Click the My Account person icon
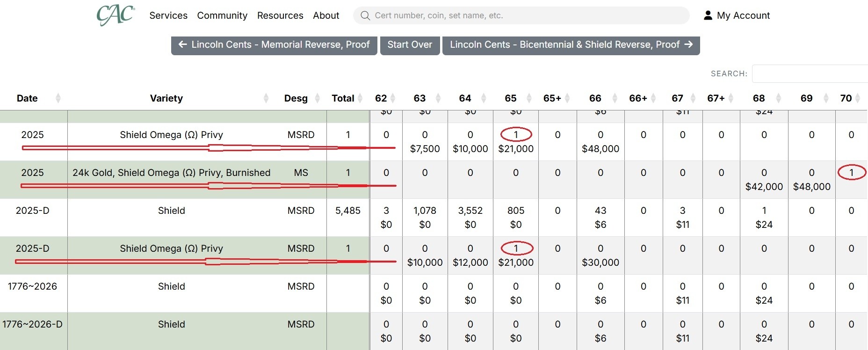Viewport: 868px width, 350px height. [708, 15]
